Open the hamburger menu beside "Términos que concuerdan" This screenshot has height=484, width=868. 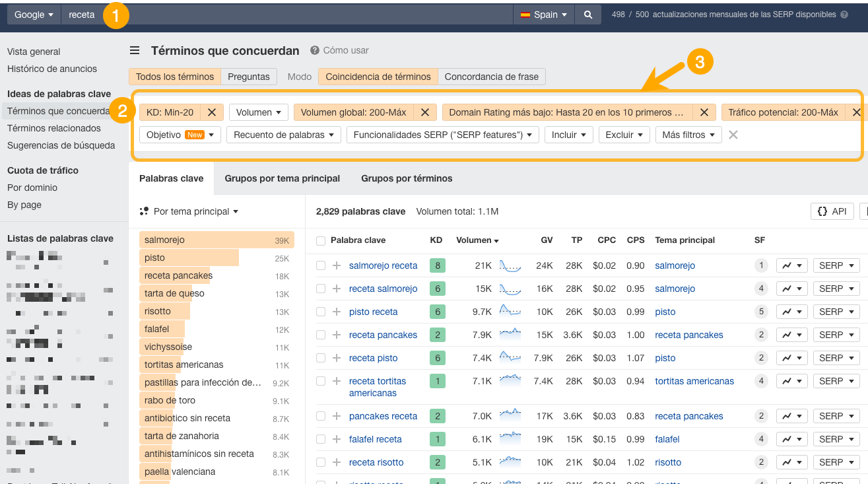point(135,50)
